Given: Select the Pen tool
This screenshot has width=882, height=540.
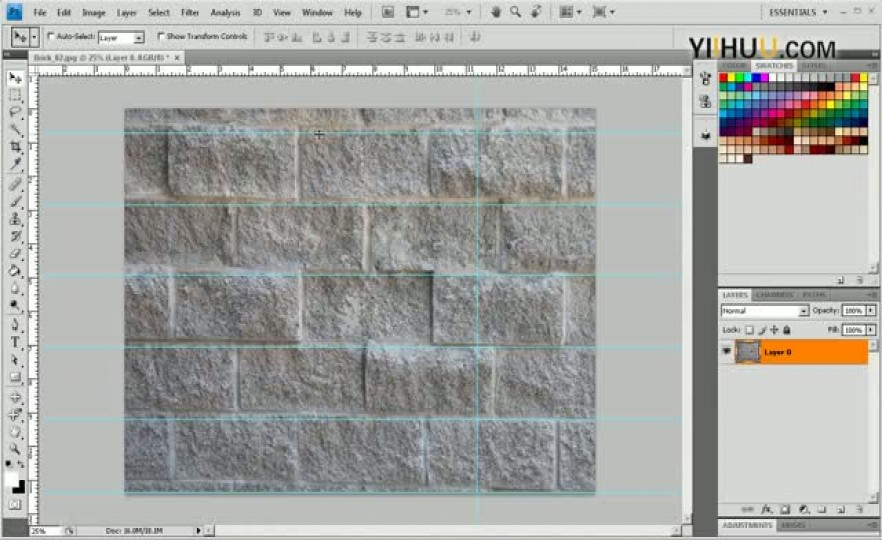Looking at the screenshot, I should (15, 325).
